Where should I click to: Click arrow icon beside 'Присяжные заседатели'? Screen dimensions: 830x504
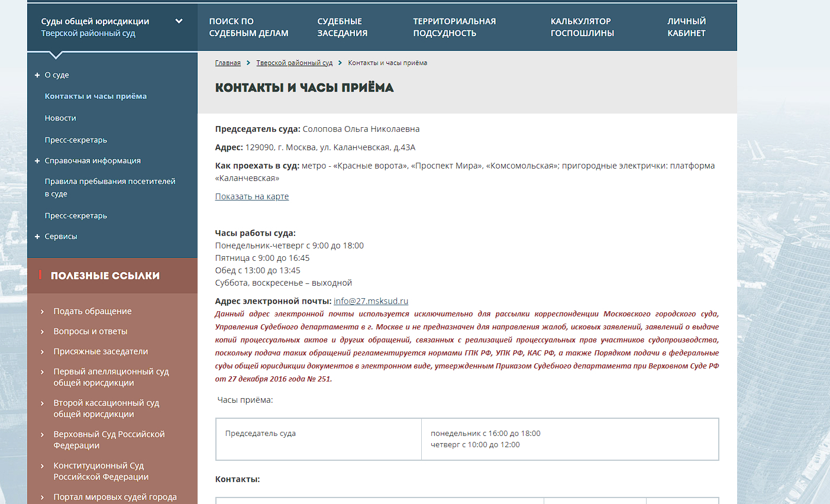click(42, 352)
